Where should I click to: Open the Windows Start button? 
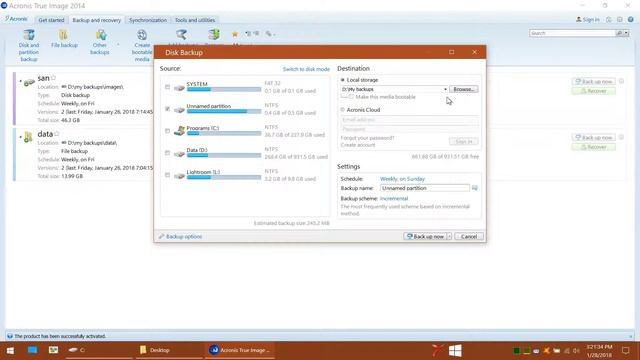10,350
